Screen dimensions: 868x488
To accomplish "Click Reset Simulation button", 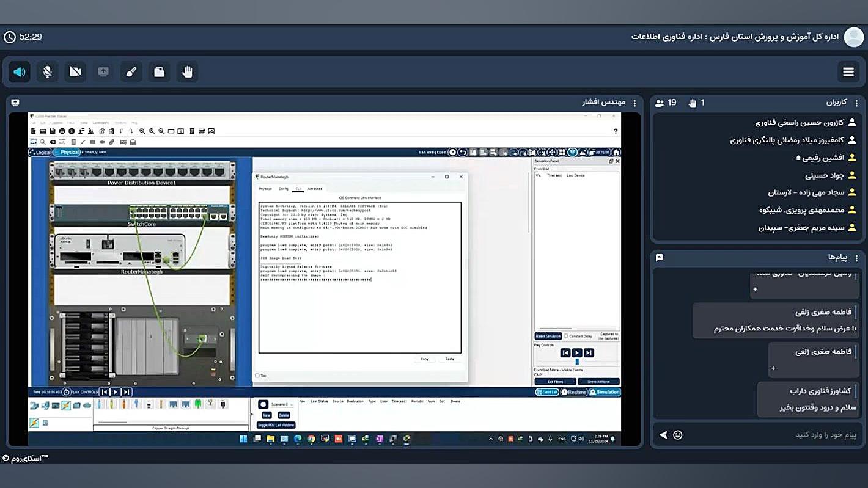I will tap(548, 337).
